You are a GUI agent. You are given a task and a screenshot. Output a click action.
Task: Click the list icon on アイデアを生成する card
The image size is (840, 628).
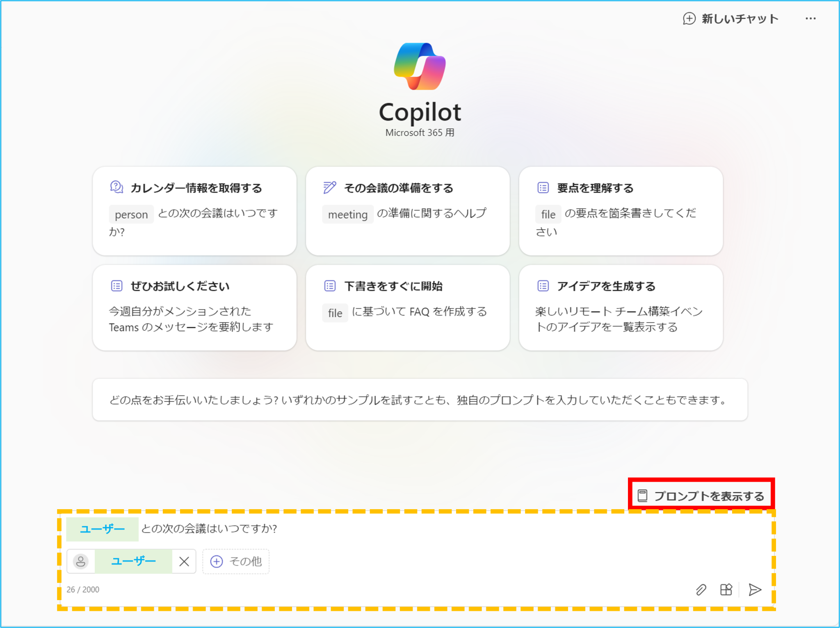point(543,285)
